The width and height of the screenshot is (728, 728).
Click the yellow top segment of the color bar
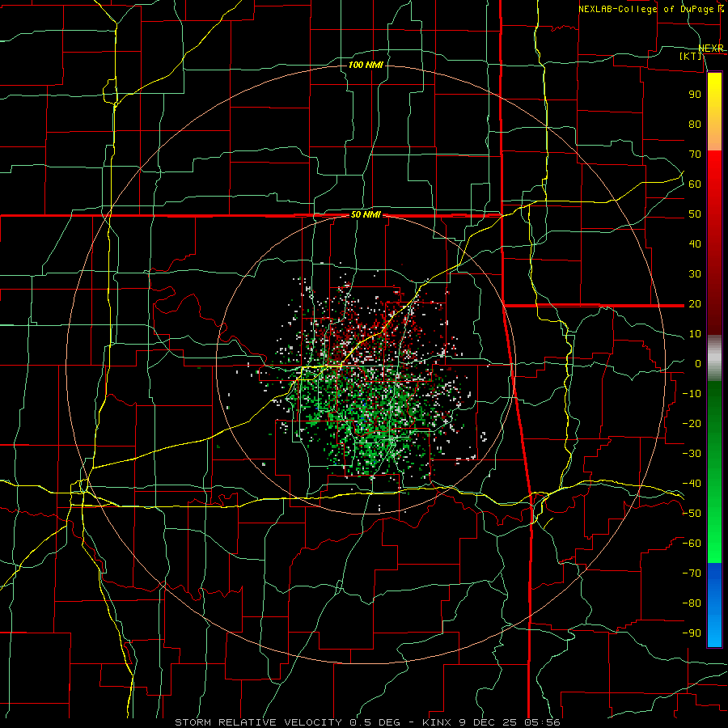tap(714, 112)
